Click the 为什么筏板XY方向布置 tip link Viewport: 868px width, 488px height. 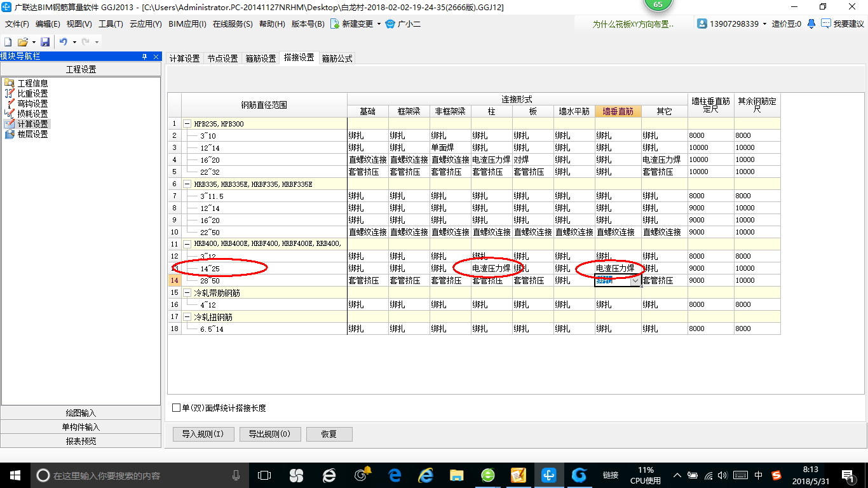(x=634, y=24)
